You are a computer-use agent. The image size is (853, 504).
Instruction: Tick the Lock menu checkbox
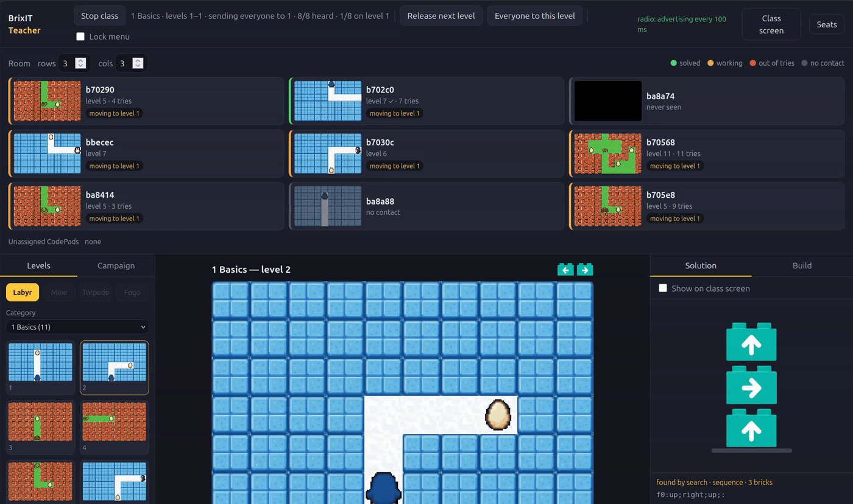click(x=80, y=37)
